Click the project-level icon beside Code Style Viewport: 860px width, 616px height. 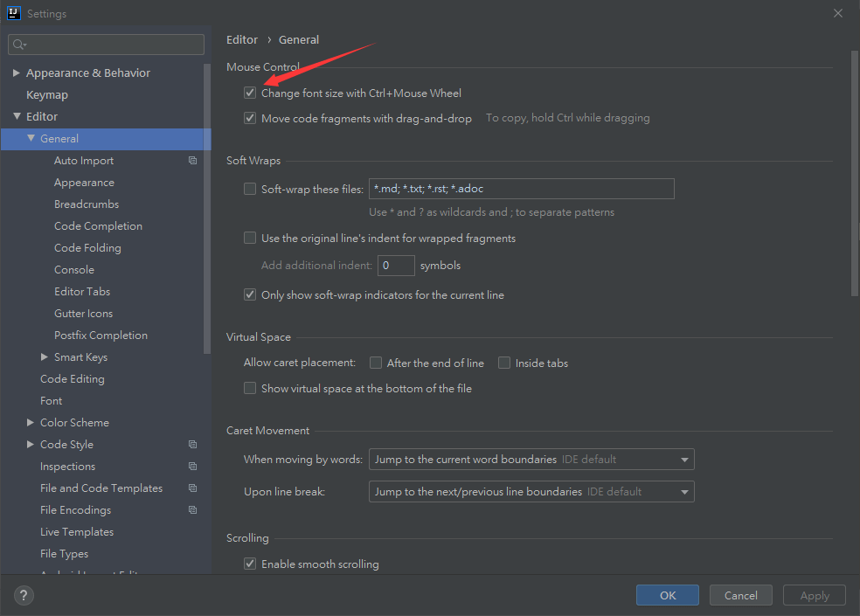[192, 445]
